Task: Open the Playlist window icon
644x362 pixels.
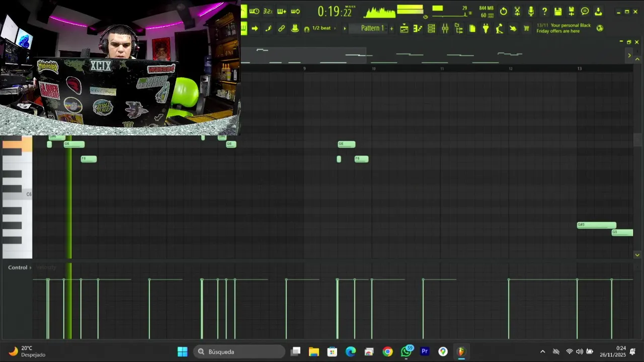Action: click(404, 29)
